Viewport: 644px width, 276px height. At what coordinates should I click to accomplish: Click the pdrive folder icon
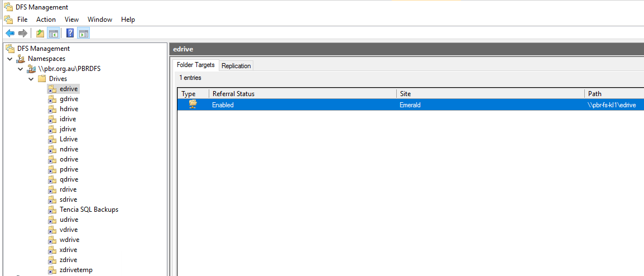pyautogui.click(x=52, y=169)
